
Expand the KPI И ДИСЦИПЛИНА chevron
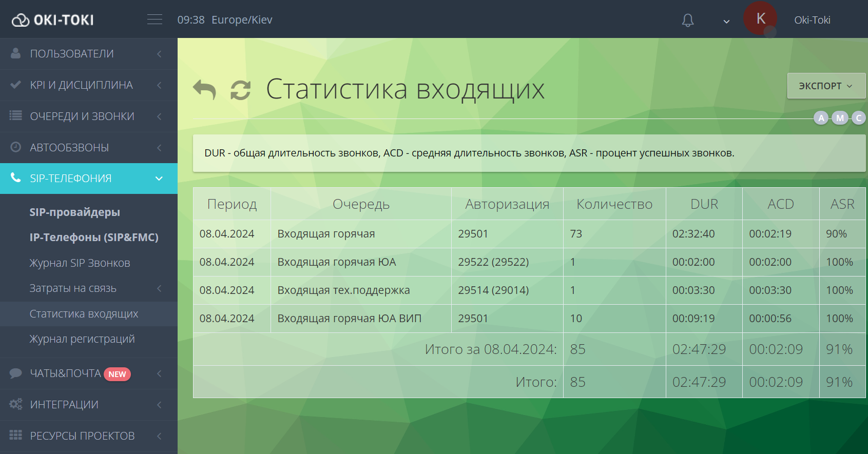point(159,85)
